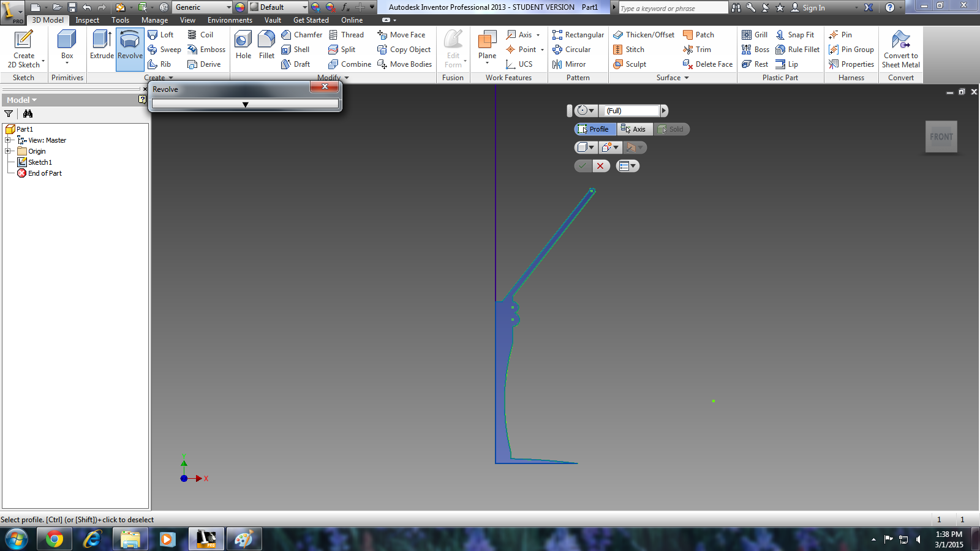The height and width of the screenshot is (551, 980).
Task: Open the revolve extents type dropdown
Action: click(586, 111)
